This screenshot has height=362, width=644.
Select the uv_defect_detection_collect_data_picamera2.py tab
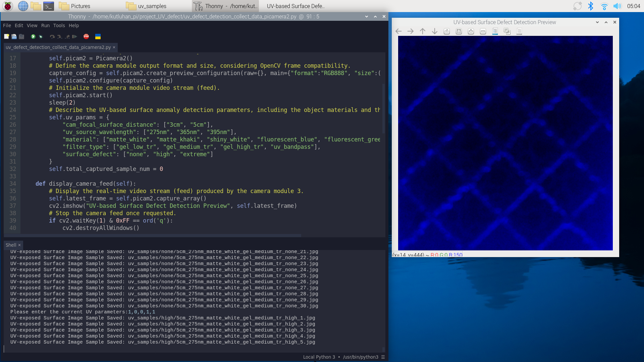pos(57,47)
